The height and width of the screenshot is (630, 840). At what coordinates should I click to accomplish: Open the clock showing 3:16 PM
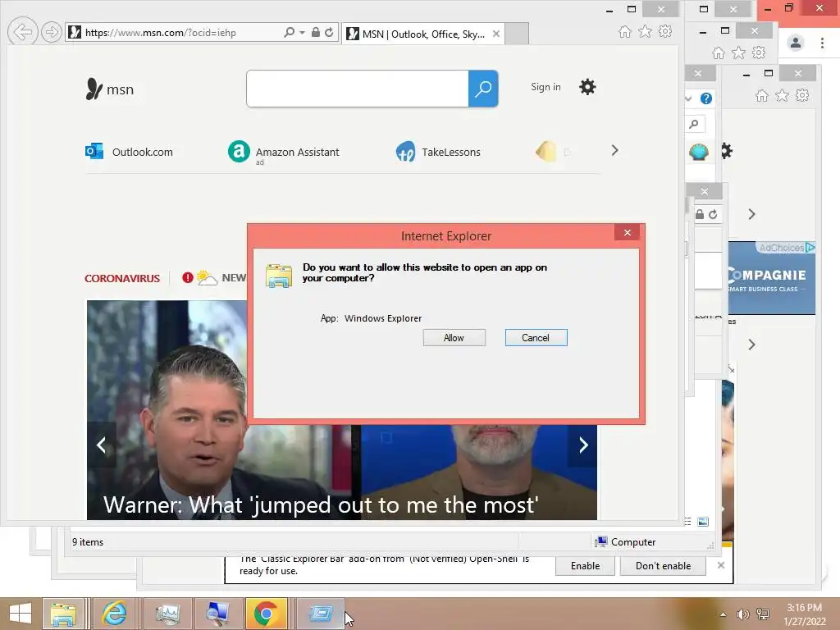click(x=804, y=614)
